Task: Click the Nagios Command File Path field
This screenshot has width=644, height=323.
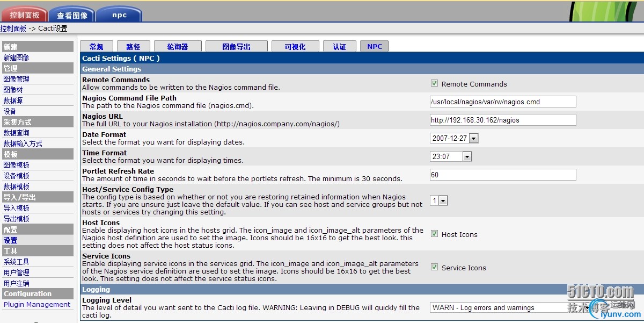Action: click(503, 102)
